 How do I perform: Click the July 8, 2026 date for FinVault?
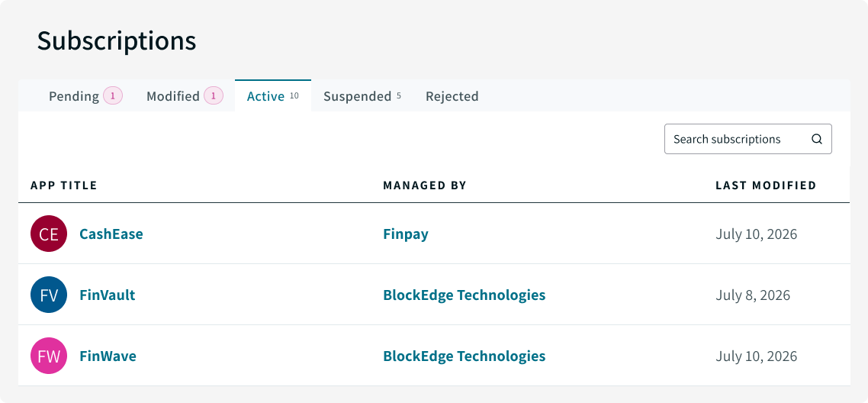[753, 295]
